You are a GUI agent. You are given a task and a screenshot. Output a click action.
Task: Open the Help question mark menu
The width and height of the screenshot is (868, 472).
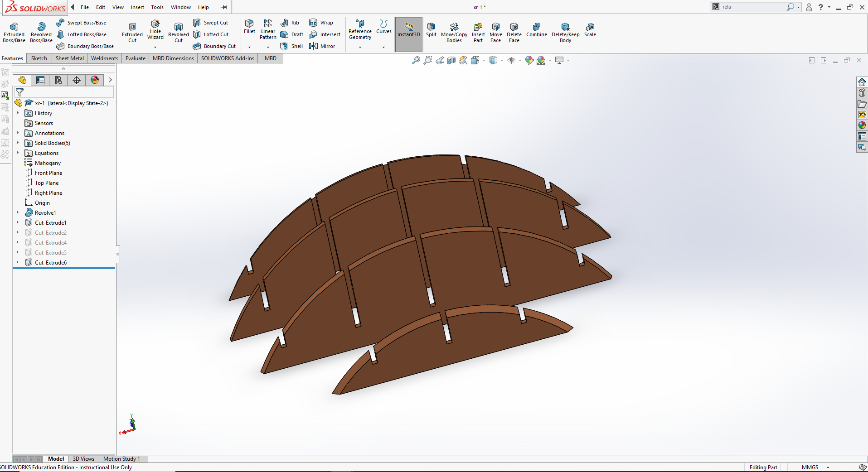[x=820, y=7]
